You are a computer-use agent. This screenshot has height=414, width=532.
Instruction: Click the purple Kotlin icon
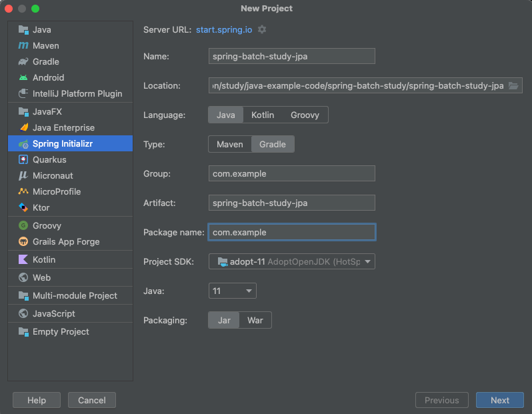tap(23, 259)
